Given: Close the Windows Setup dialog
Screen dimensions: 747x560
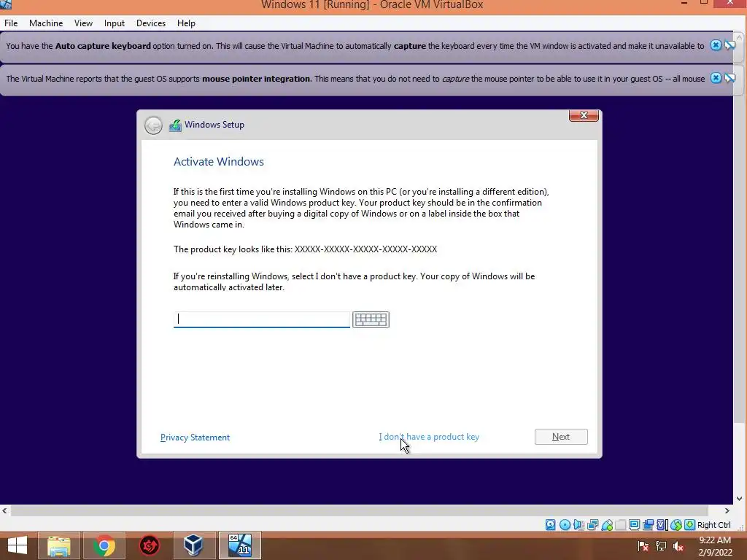Looking at the screenshot, I should tap(584, 115).
